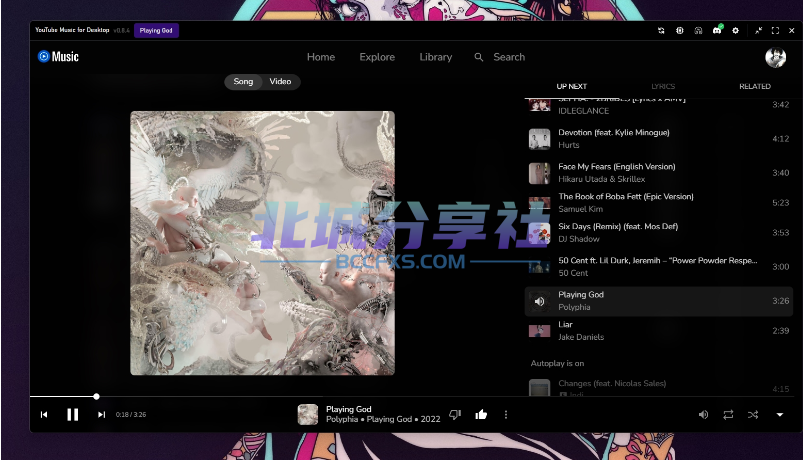The image size is (803, 465).
Task: Click the 0:18 / 3:26 time display
Action: coord(131,415)
